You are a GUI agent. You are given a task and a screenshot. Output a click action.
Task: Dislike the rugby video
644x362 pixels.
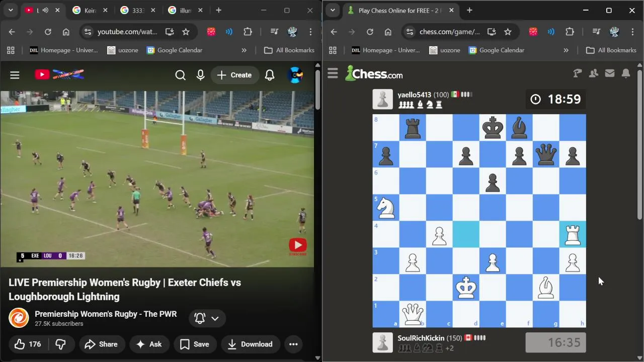tap(61, 344)
